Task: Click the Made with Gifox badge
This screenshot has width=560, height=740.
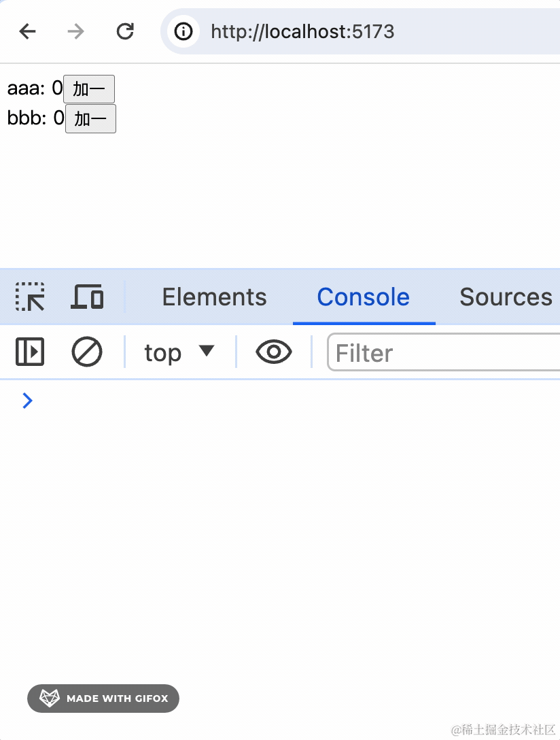Action: point(103,699)
